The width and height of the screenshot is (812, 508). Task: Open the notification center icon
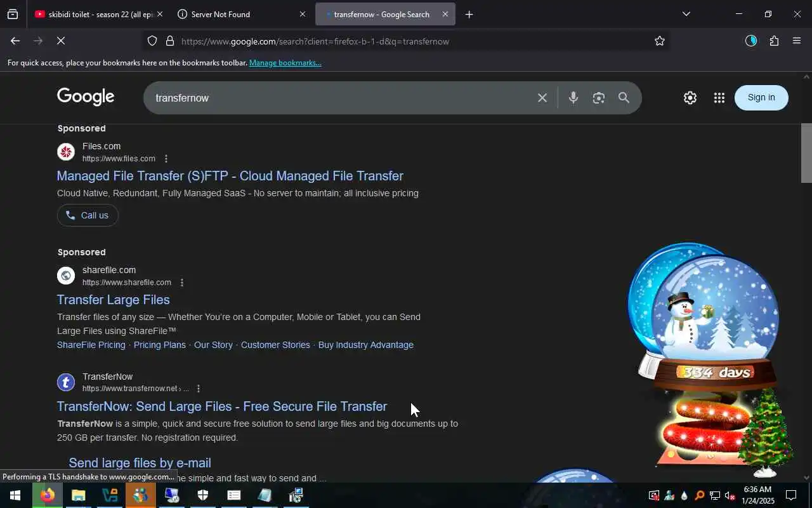click(791, 495)
